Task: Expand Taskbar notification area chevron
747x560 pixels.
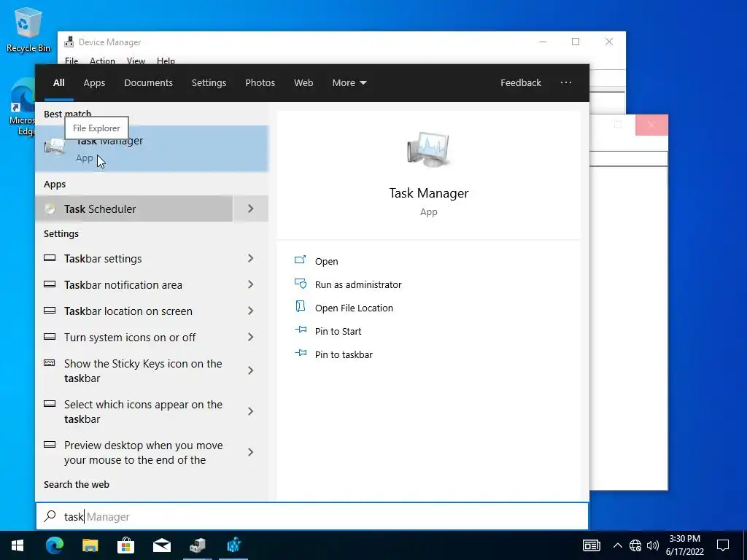Action: (x=251, y=284)
